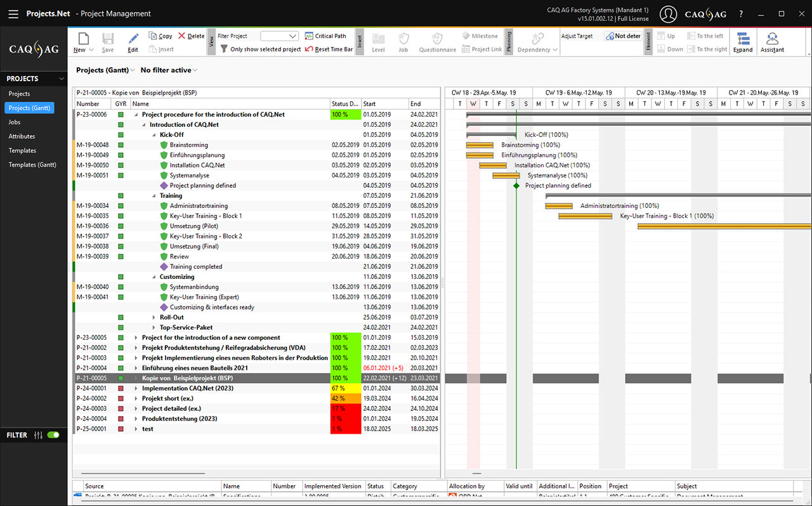
Task: Open the Assistant
Action: [772, 39]
